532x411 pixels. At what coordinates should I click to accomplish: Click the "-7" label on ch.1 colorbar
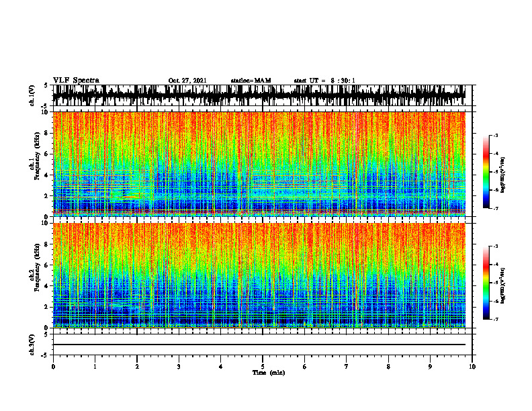(x=496, y=208)
